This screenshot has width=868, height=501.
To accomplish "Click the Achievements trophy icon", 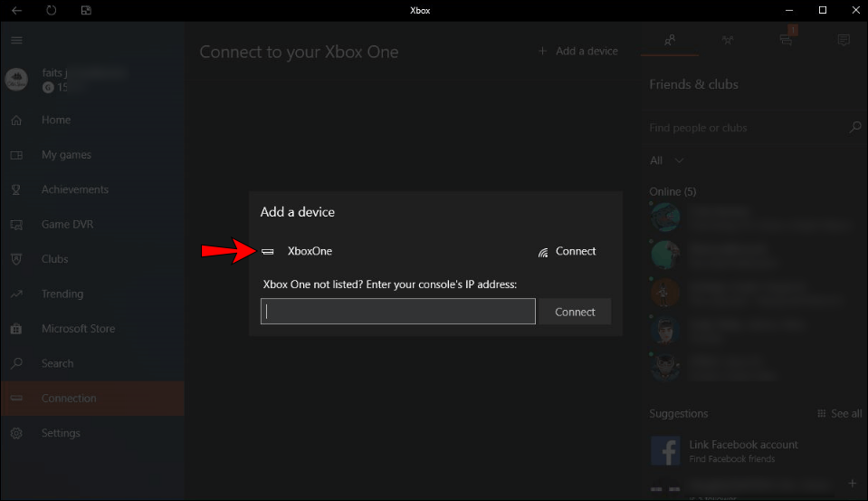I will pyautogui.click(x=16, y=189).
